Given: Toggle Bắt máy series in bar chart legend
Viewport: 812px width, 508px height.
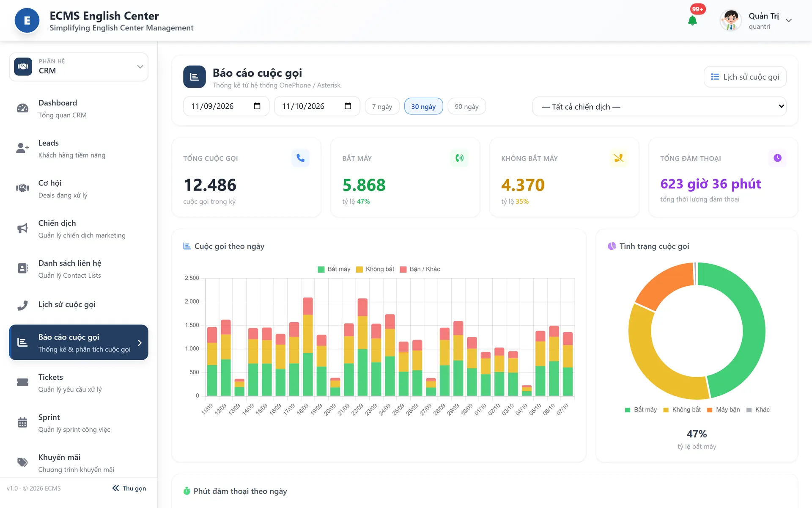Looking at the screenshot, I should pyautogui.click(x=334, y=269).
